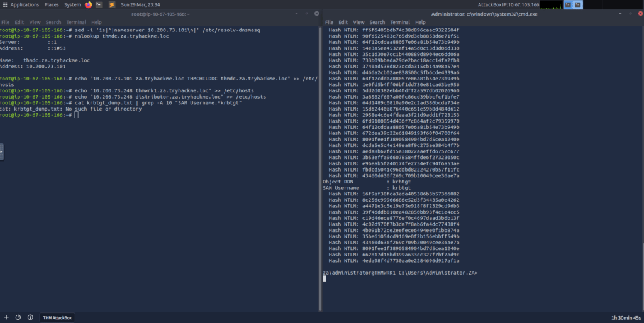Click the clock showing Sun 29 Mar, 23:34
Image resolution: width=644 pixels, height=323 pixels.
pyautogui.click(x=140, y=4)
